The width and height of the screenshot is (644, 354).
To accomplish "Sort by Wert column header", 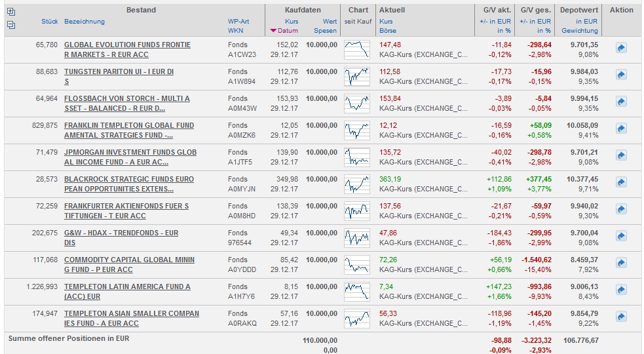I will (330, 22).
